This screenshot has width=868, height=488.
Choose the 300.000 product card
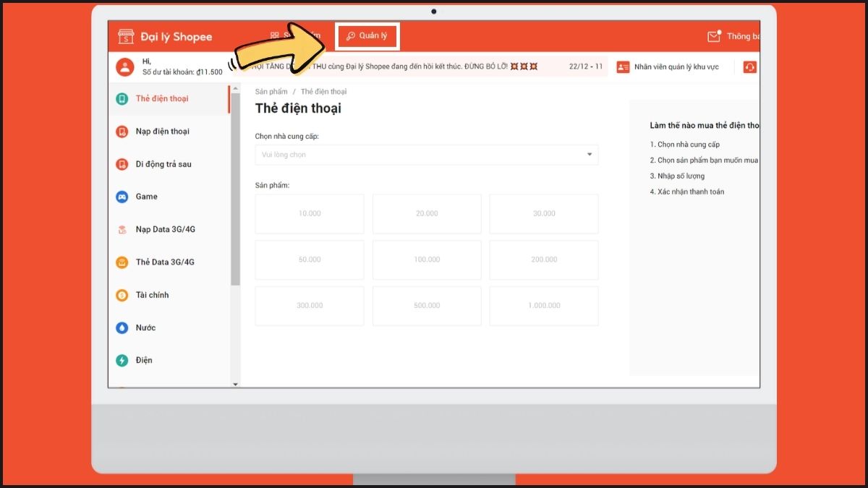[310, 306]
